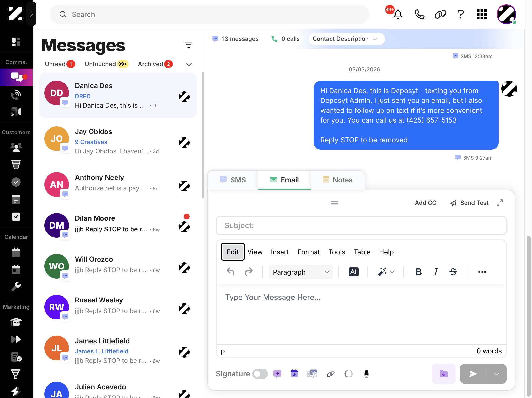Open the Insert menu in editor
The height and width of the screenshot is (398, 532).
click(280, 252)
